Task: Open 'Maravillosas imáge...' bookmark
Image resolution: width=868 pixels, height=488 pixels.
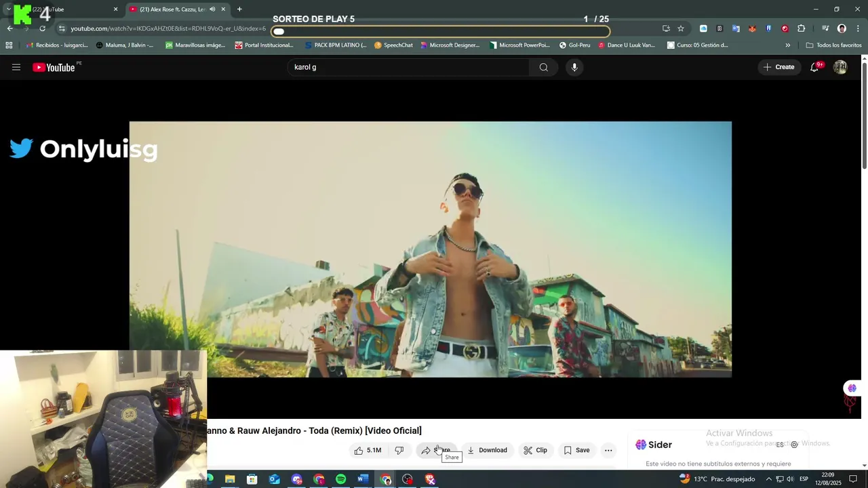Action: pyautogui.click(x=195, y=45)
